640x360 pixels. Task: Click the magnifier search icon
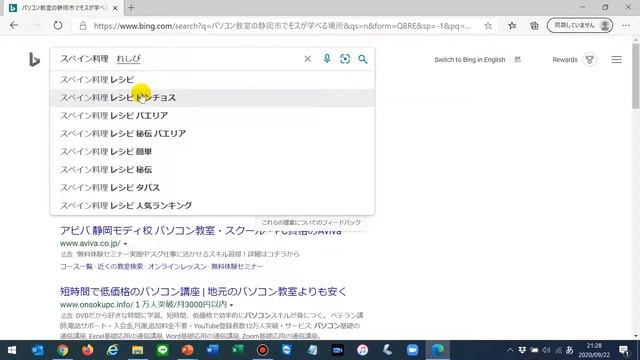[362, 59]
